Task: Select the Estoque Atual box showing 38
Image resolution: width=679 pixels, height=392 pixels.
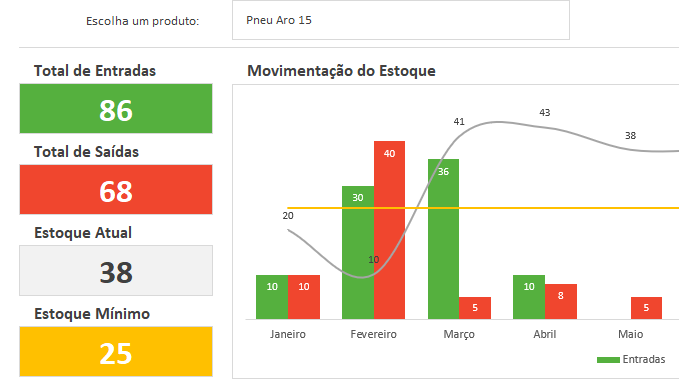Action: pyautogui.click(x=116, y=271)
